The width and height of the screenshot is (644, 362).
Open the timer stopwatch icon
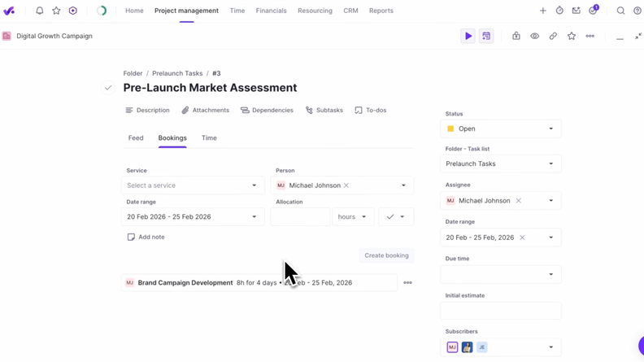(559, 11)
